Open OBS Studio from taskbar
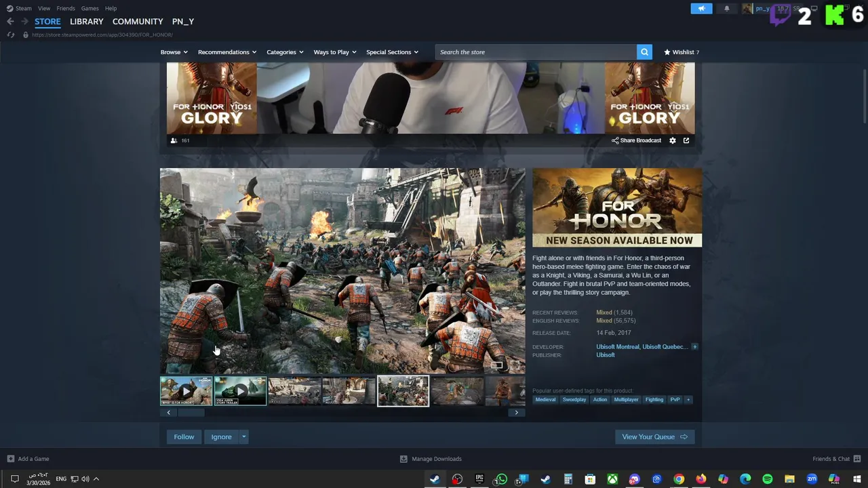The height and width of the screenshot is (488, 868). (457, 479)
